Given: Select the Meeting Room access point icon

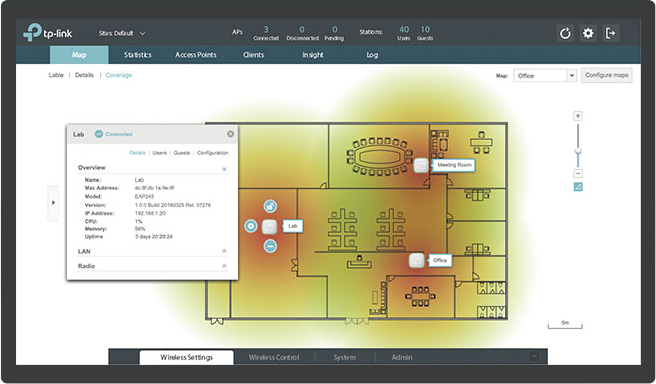Looking at the screenshot, I should [x=421, y=165].
